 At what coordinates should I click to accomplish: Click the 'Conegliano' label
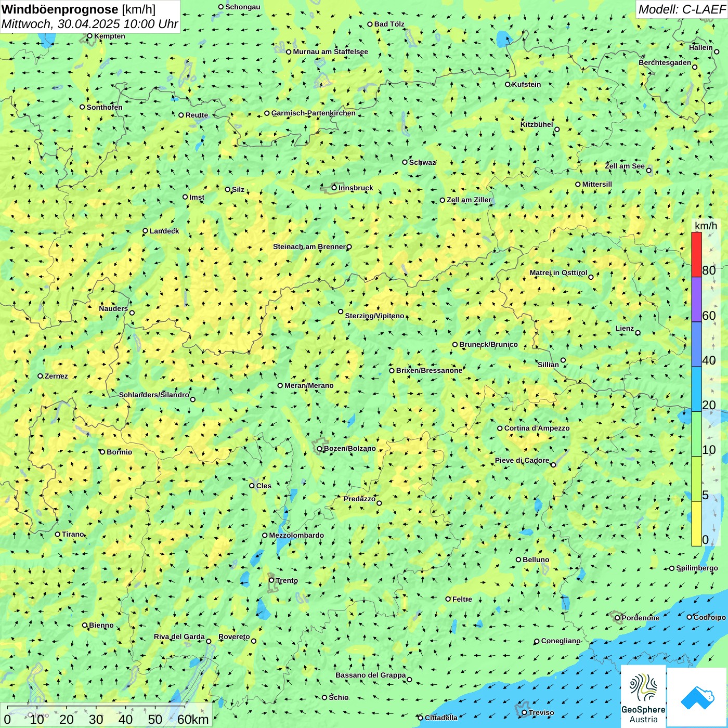click(x=561, y=641)
